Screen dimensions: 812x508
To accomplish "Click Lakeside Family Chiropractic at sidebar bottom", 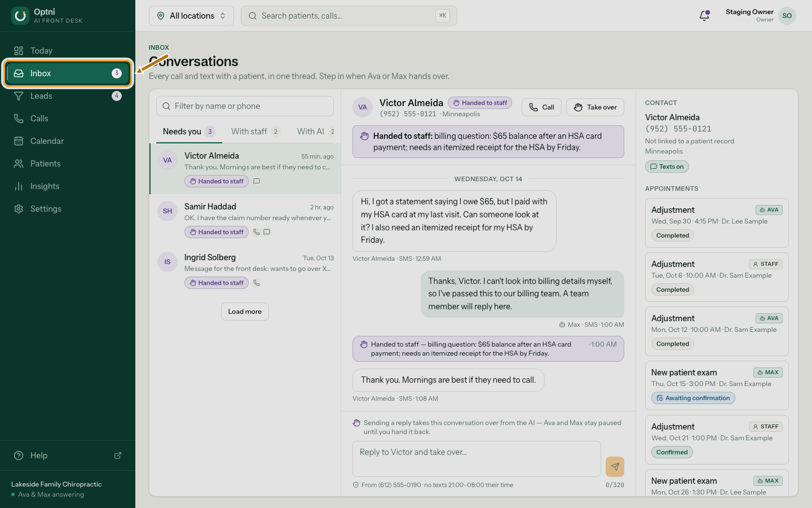I will point(56,484).
